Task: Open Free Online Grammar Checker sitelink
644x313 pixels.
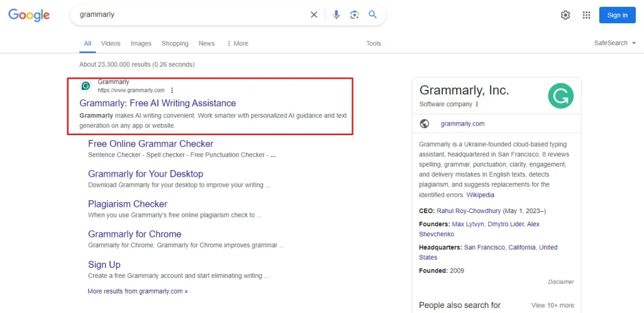Action: pos(151,144)
